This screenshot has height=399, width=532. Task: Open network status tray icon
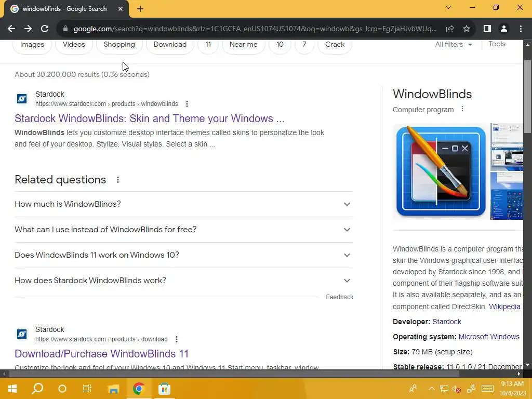tap(444, 389)
